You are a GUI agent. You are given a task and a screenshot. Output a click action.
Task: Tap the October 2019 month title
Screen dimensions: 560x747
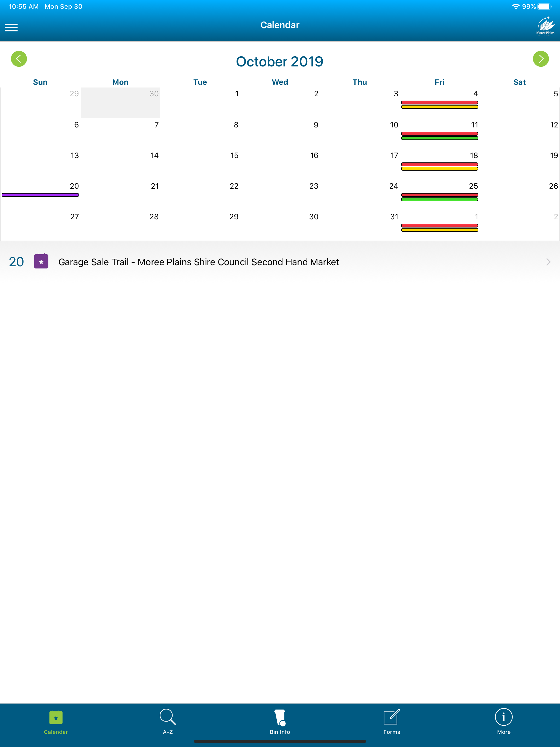pos(280,62)
